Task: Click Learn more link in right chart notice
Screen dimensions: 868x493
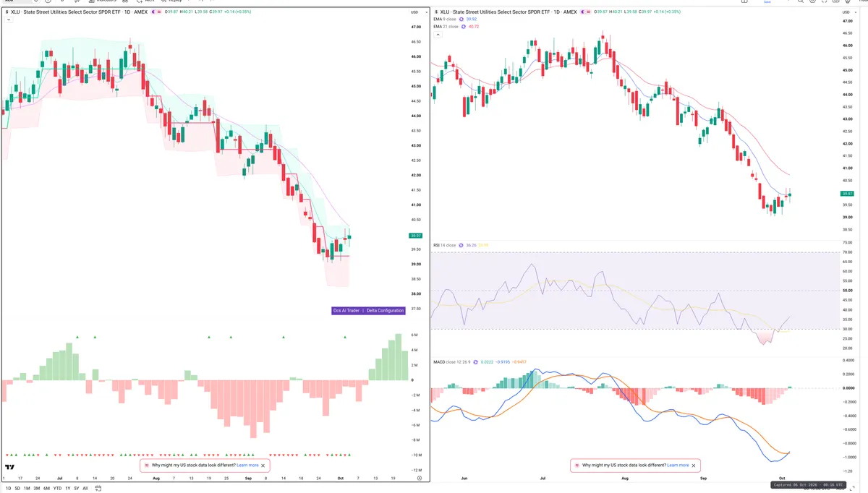Action: pyautogui.click(x=678, y=466)
